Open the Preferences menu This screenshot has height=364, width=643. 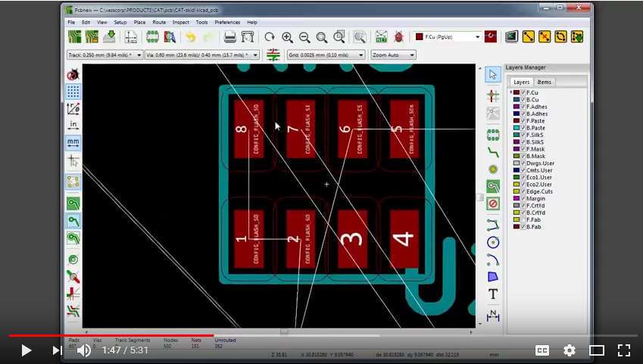[227, 22]
